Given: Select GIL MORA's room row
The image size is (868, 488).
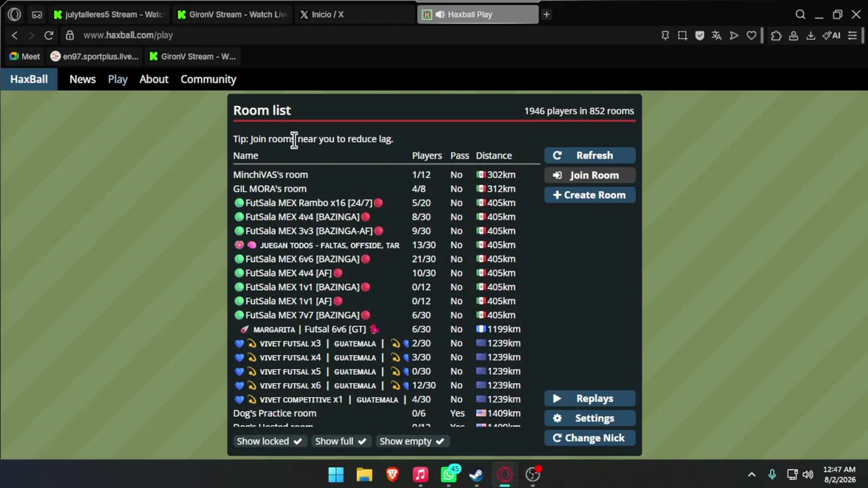Looking at the screenshot, I should (x=387, y=189).
